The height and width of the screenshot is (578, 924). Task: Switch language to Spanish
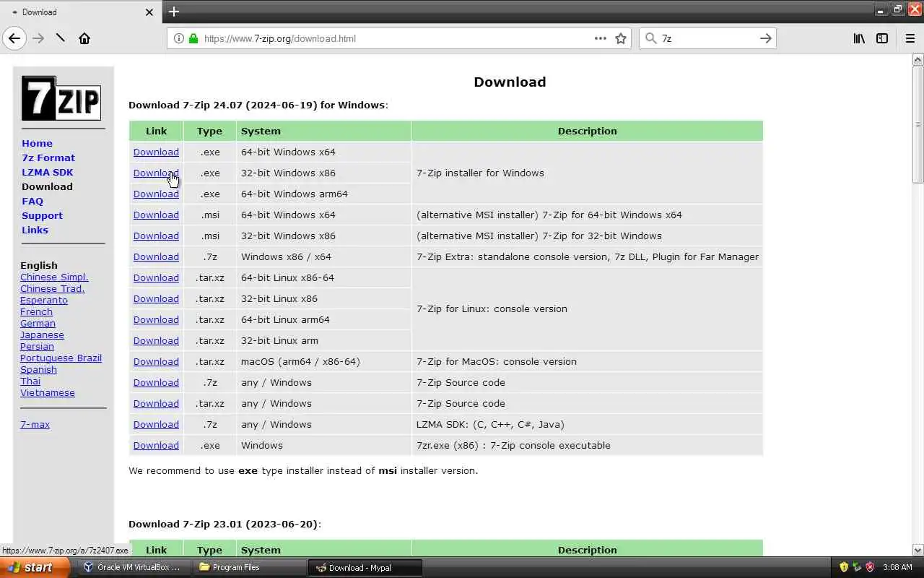pos(38,369)
